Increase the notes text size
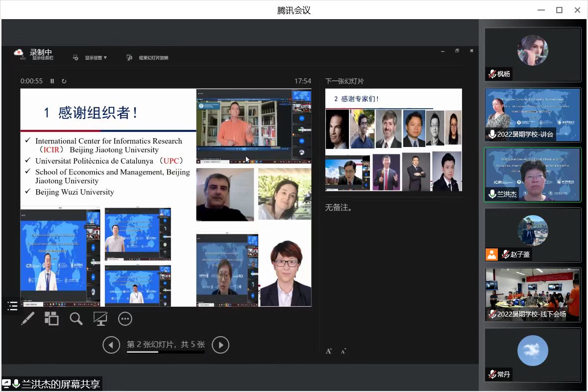This screenshot has height=392, width=588. (x=329, y=351)
